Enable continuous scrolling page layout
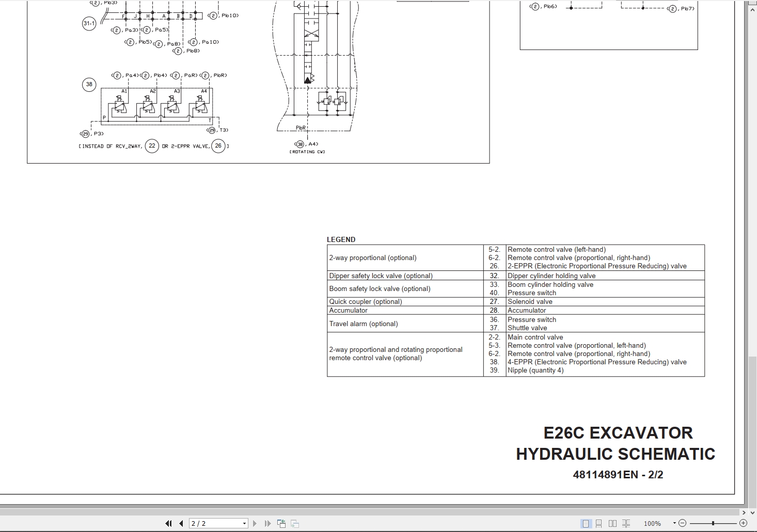This screenshot has height=532, width=757. pos(599,523)
